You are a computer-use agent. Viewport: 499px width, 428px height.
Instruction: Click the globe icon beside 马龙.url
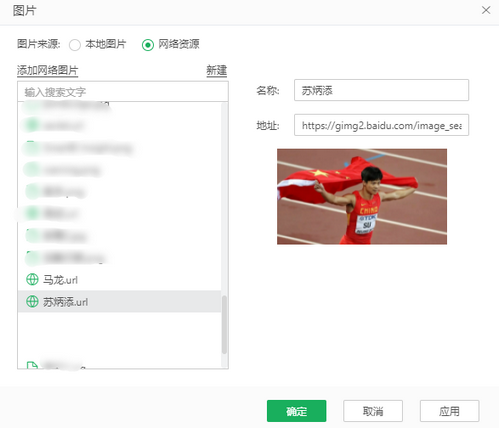pos(32,279)
